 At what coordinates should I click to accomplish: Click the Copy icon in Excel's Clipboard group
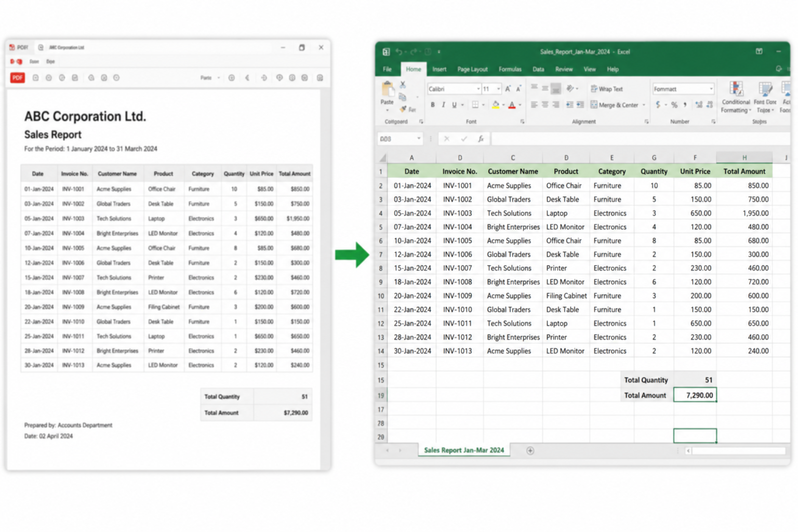click(x=403, y=97)
